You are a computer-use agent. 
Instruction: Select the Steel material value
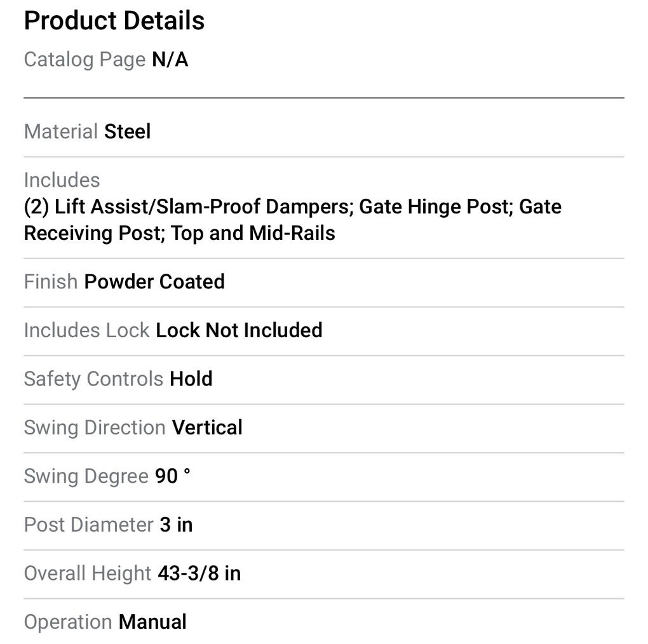(128, 131)
